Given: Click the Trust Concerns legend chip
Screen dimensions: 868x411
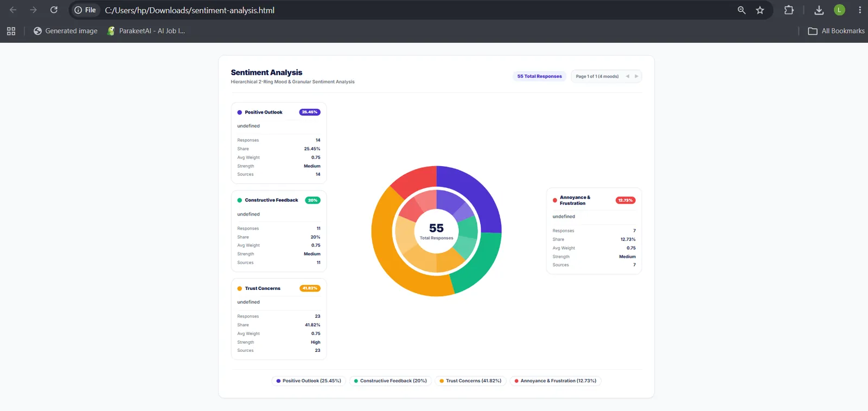Looking at the screenshot, I should 471,381.
